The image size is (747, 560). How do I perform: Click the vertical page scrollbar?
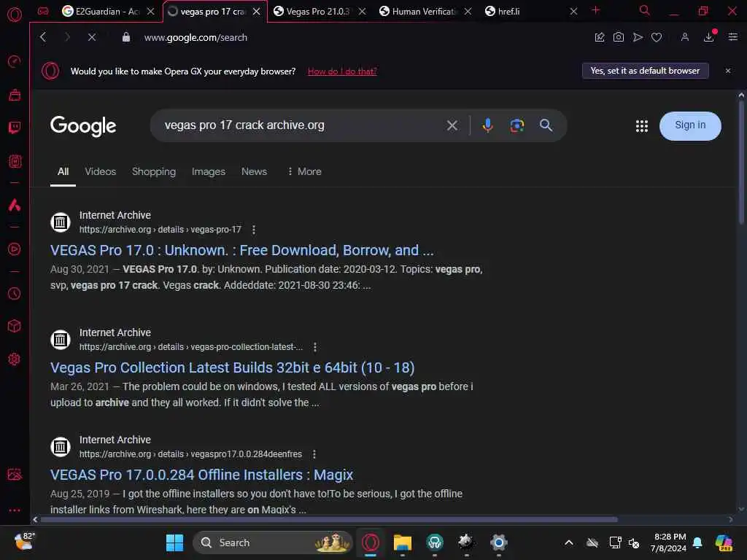coord(741,162)
